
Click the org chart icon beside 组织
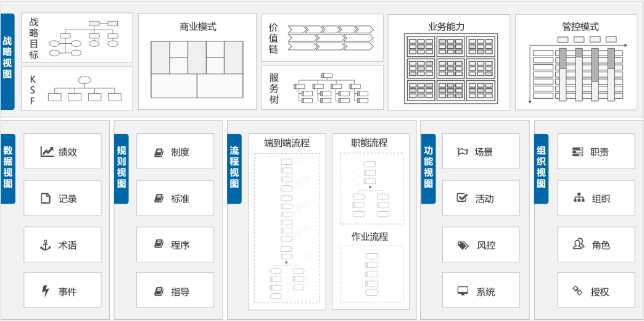[579, 198]
